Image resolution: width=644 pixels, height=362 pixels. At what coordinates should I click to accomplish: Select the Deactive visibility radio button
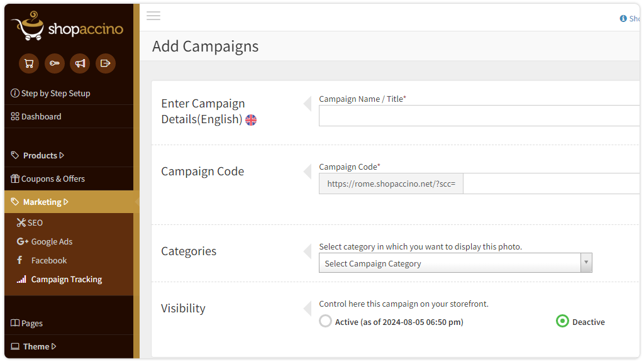click(562, 321)
